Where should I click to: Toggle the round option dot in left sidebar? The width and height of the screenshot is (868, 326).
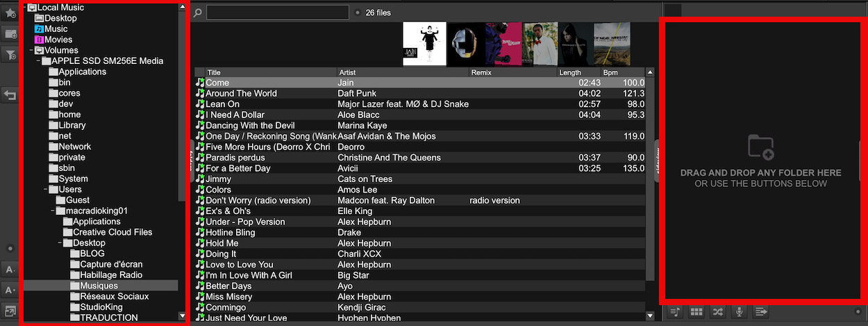click(x=10, y=248)
